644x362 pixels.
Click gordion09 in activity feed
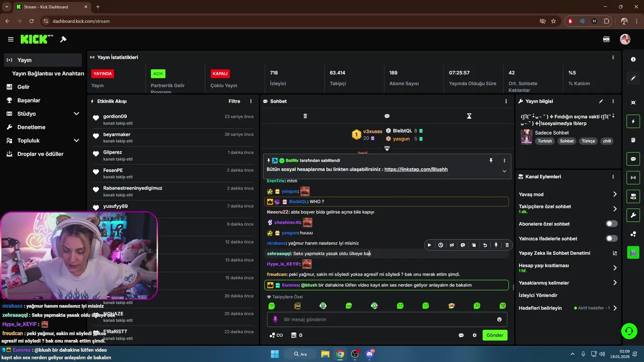pos(115,116)
